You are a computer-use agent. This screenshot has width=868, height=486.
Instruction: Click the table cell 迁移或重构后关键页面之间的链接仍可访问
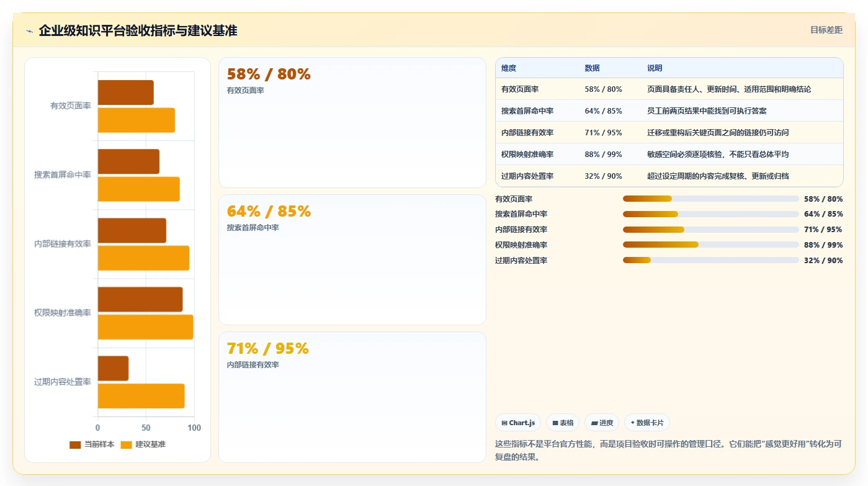(x=718, y=133)
